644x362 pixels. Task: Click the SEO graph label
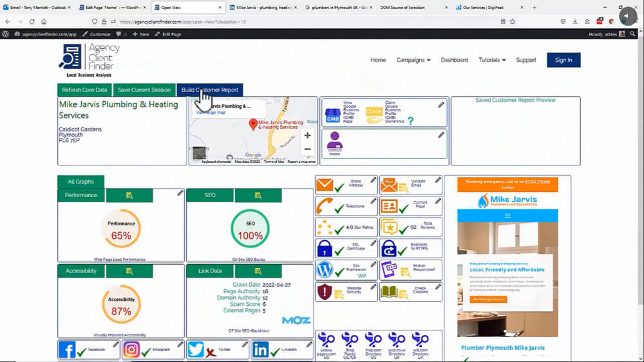coord(210,195)
